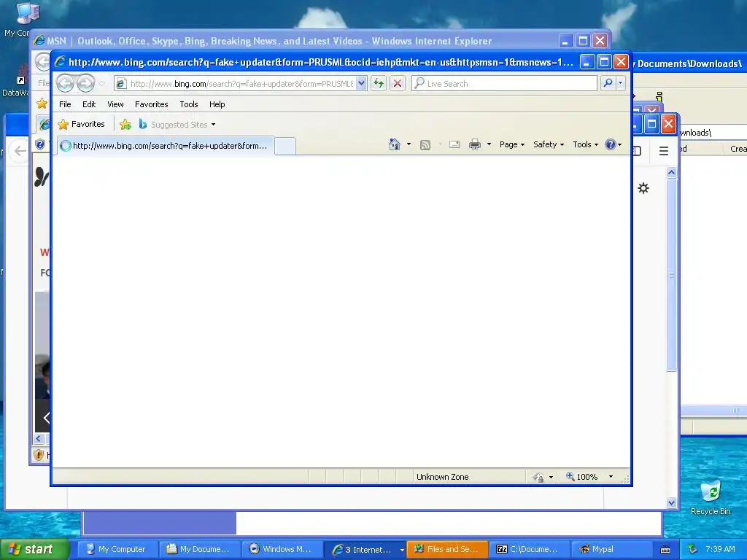The image size is (747, 560).
Task: Go back using the IE Back arrow
Action: click(x=65, y=83)
